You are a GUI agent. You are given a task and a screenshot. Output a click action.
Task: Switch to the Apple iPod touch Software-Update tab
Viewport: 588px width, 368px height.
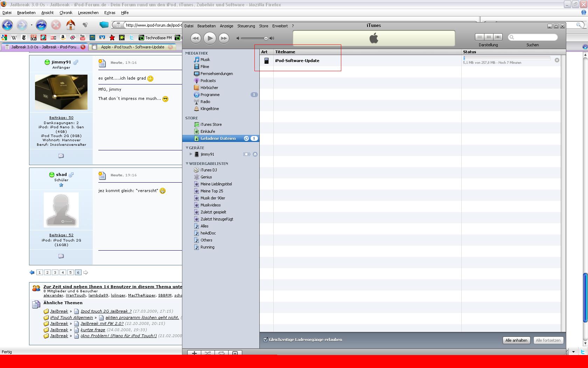[132, 47]
